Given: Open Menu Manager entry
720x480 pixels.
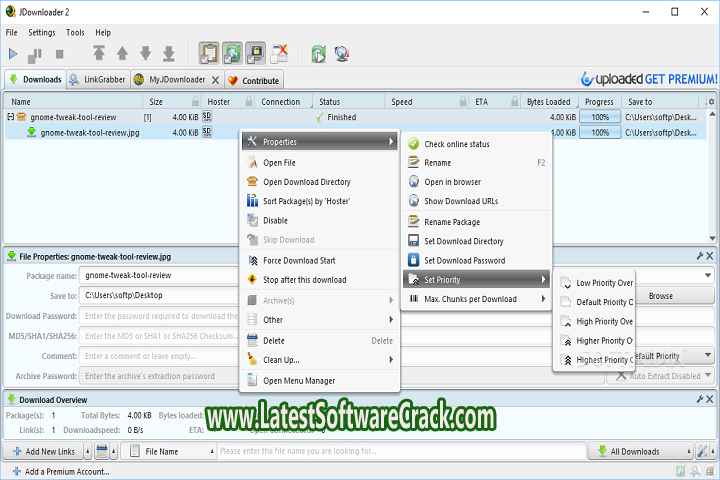Looking at the screenshot, I should click(319, 381).
